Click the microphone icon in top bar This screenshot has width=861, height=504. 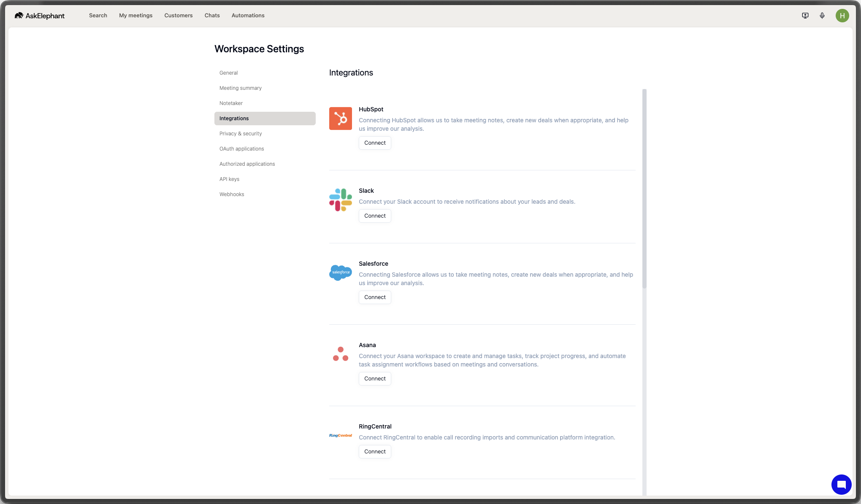[x=822, y=16]
